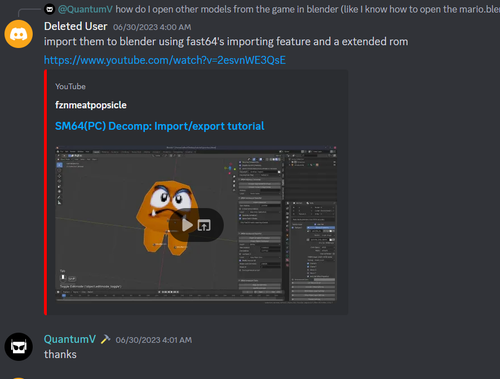The image size is (500, 379).
Task: Click the hammer badge beside QuantumV
Action: pos(105,339)
